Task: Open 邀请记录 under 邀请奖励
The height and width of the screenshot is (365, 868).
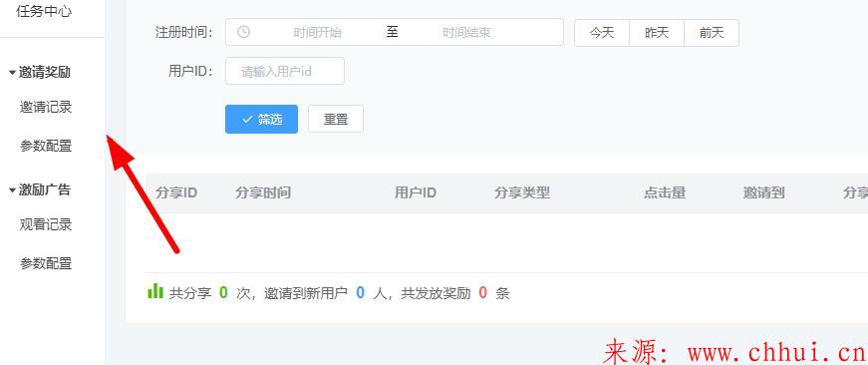Action: tap(46, 108)
